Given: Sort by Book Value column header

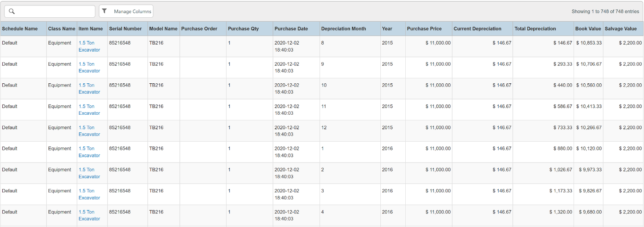Looking at the screenshot, I should (x=588, y=29).
